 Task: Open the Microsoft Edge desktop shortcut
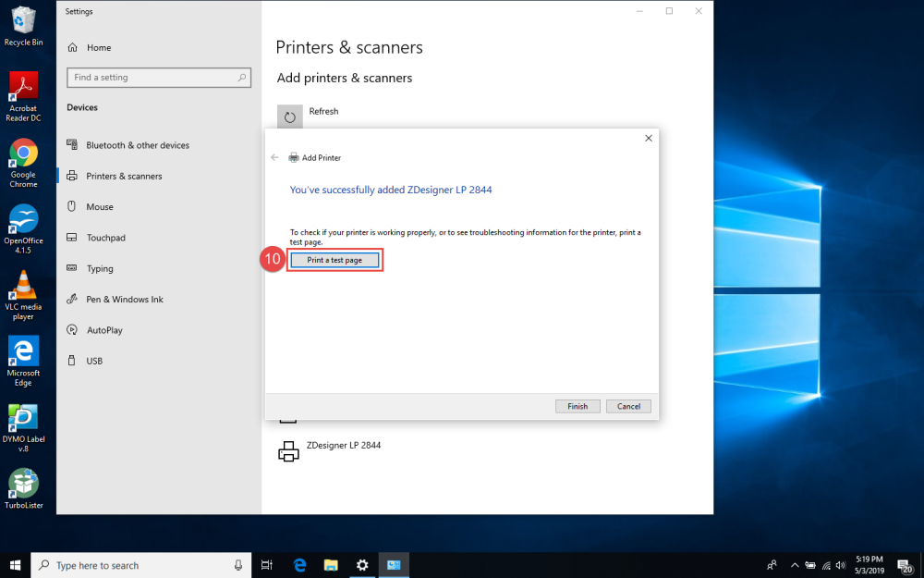click(23, 361)
